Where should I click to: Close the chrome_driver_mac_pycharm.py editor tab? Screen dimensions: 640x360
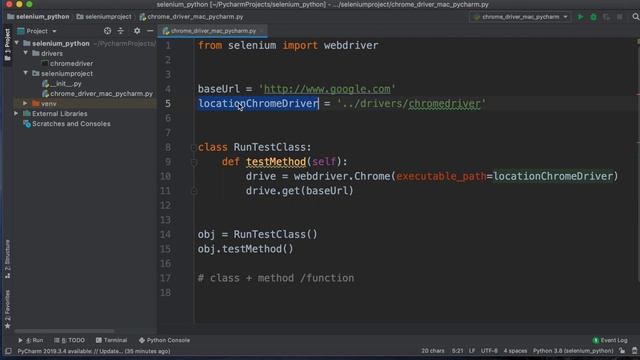coord(262,31)
